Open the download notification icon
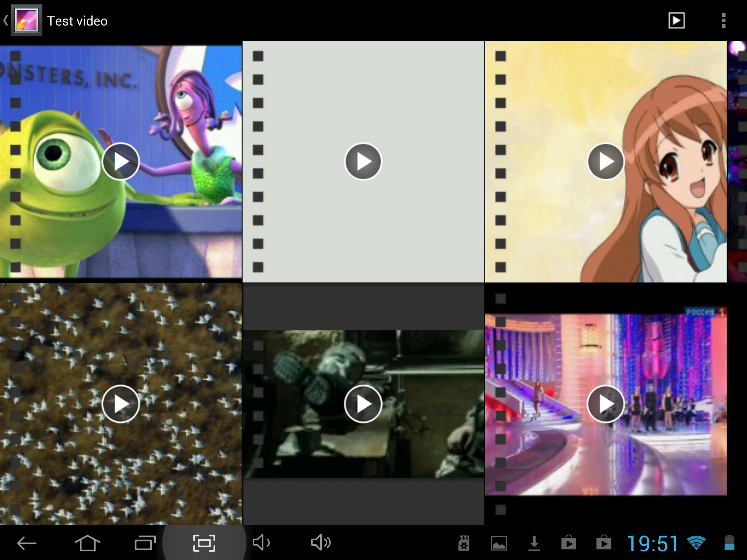Screen dimensions: 747x560 pyautogui.click(x=534, y=543)
